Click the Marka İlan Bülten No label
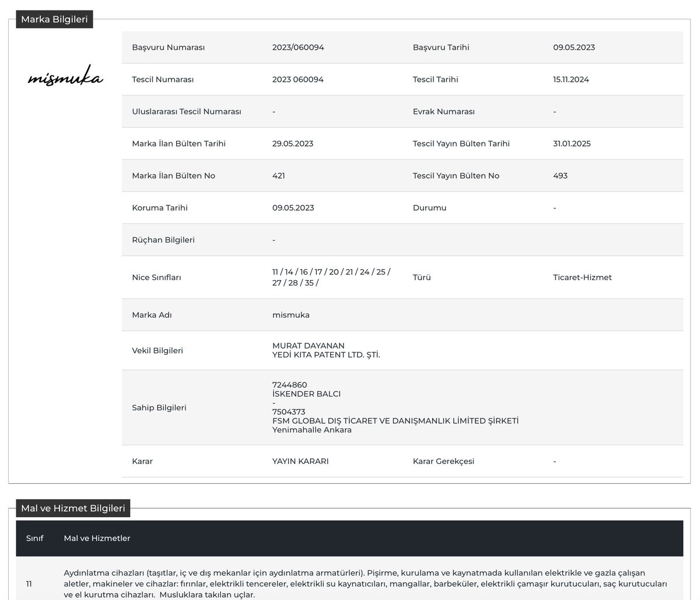Screen dimensions: 700x600 (x=174, y=176)
